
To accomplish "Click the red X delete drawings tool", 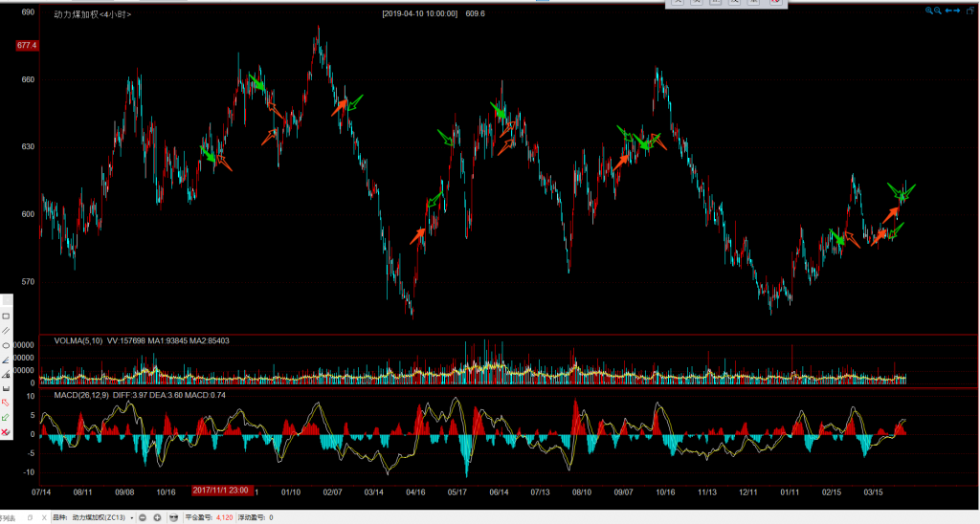I will (7, 433).
